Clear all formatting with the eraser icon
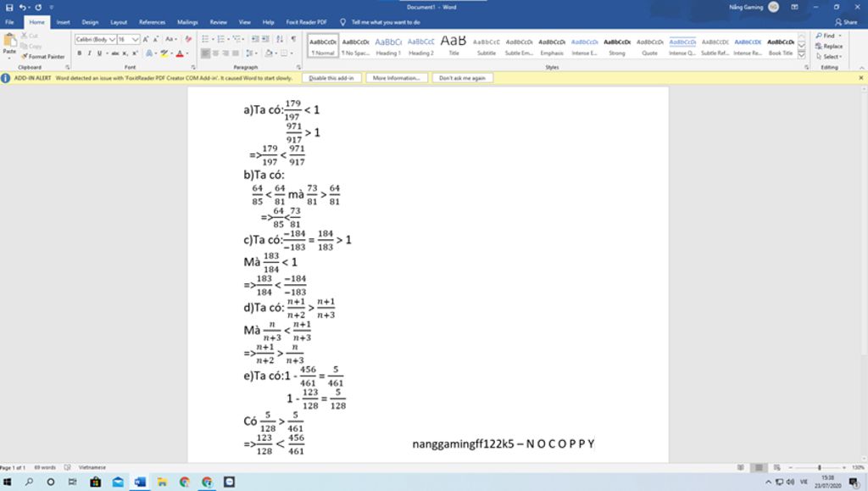Screen dimensions: 868x491 [x=188, y=39]
